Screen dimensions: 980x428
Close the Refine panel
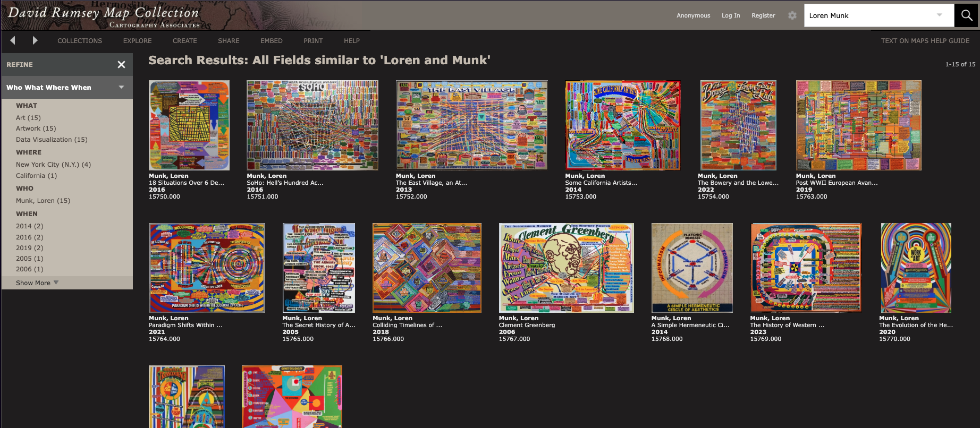(121, 64)
